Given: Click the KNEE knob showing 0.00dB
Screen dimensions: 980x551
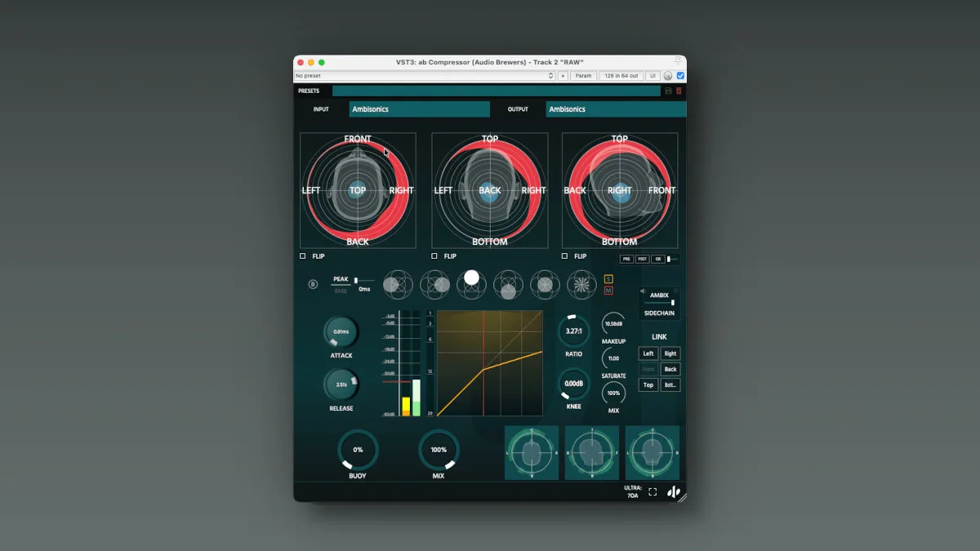Looking at the screenshot, I should point(574,384).
